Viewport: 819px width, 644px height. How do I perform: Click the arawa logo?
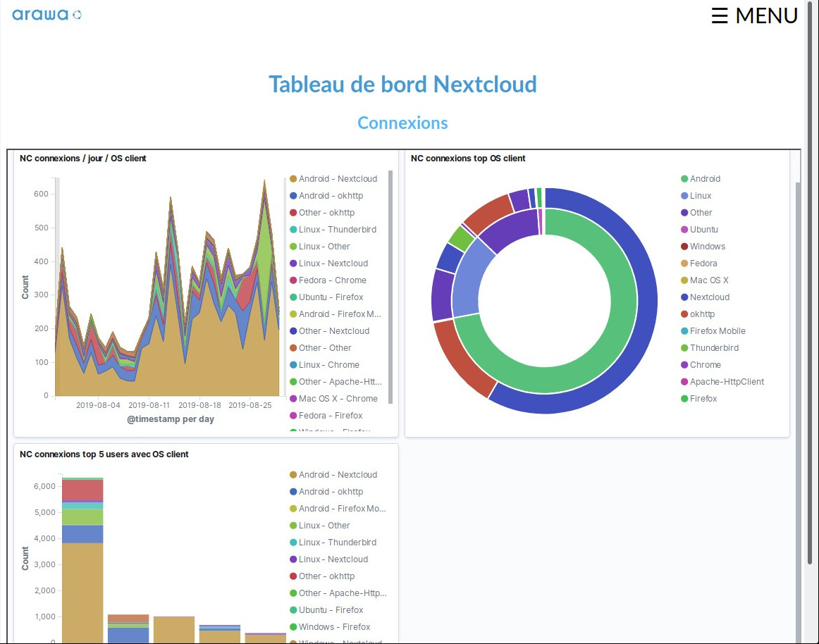(47, 15)
